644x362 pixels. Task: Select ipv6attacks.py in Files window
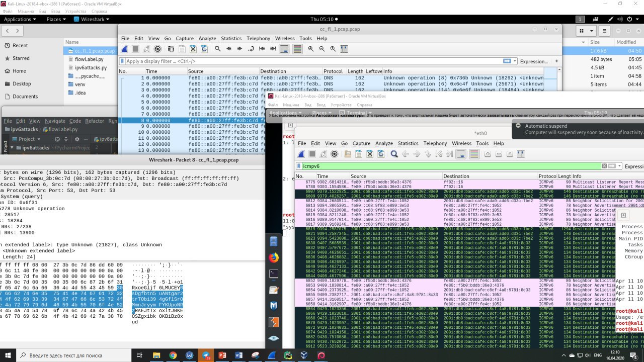point(91,67)
